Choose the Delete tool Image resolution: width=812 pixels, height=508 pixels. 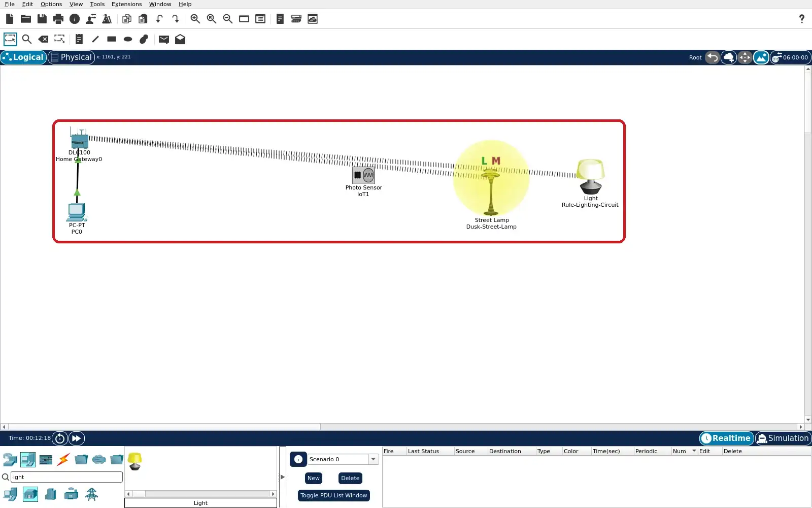[x=43, y=39]
